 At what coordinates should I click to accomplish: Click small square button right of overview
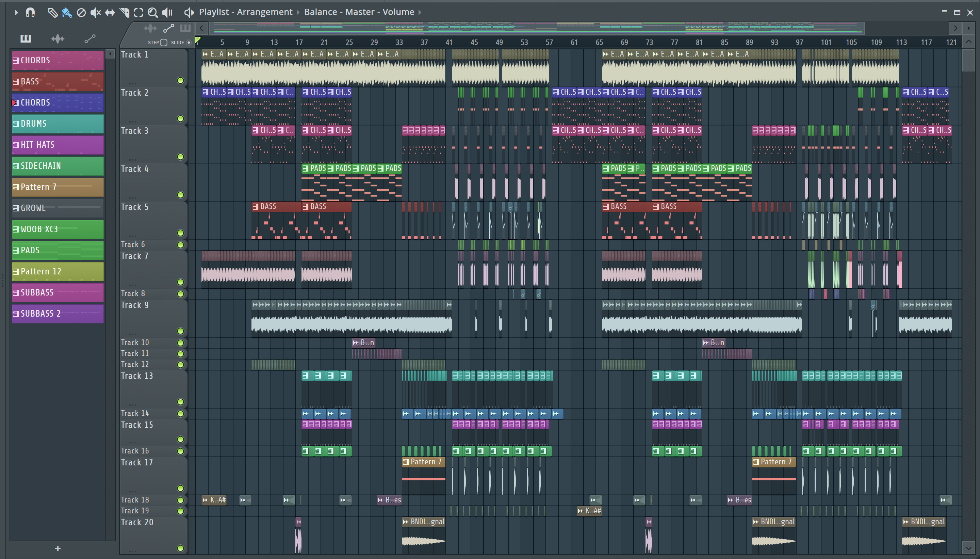pos(969,28)
